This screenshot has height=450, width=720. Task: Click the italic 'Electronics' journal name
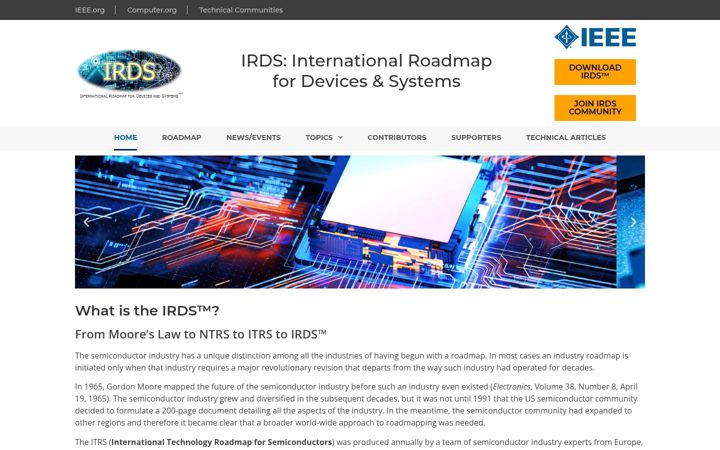(x=511, y=387)
